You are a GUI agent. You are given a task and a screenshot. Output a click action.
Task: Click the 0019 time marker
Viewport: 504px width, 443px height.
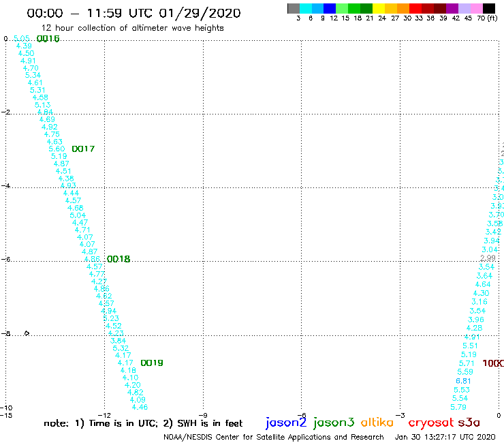[152, 363]
